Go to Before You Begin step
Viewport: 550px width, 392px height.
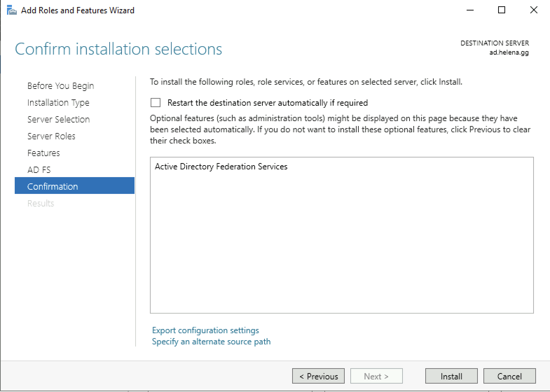point(61,86)
